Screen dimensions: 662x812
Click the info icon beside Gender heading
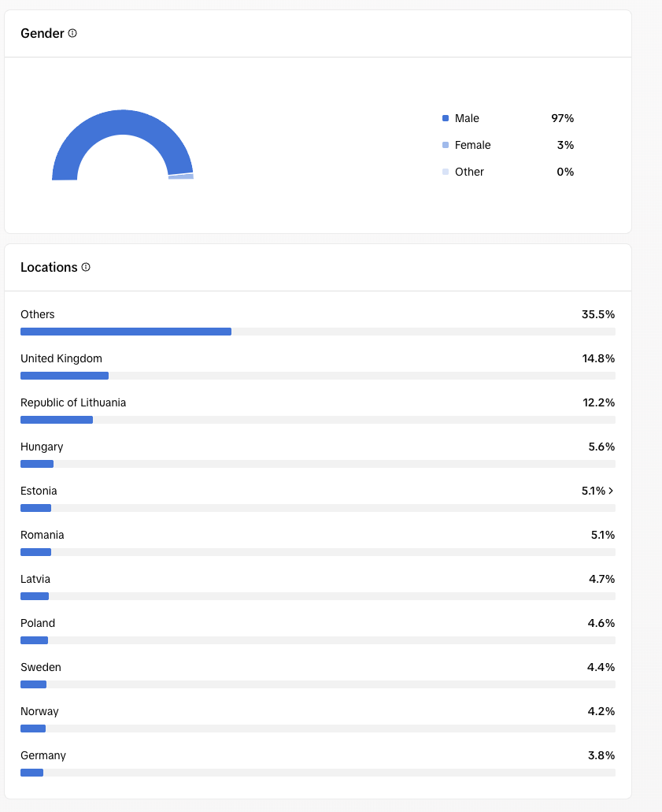(x=72, y=33)
